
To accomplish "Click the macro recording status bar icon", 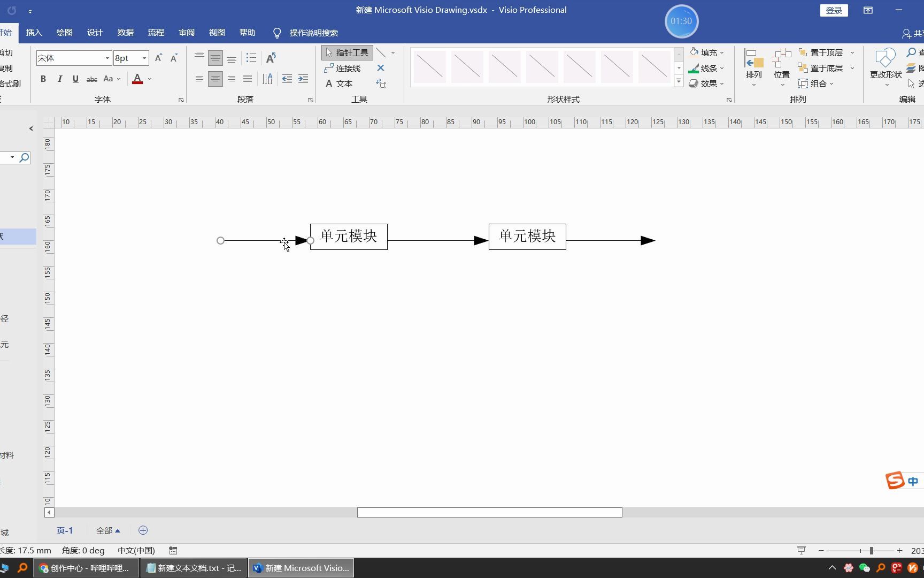I will (173, 550).
